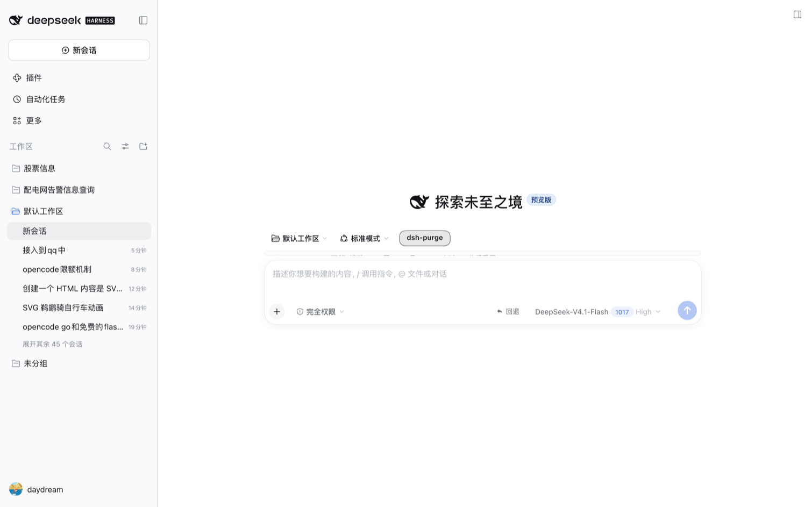
Task: Click the 预览版 preview badge
Action: pos(541,200)
